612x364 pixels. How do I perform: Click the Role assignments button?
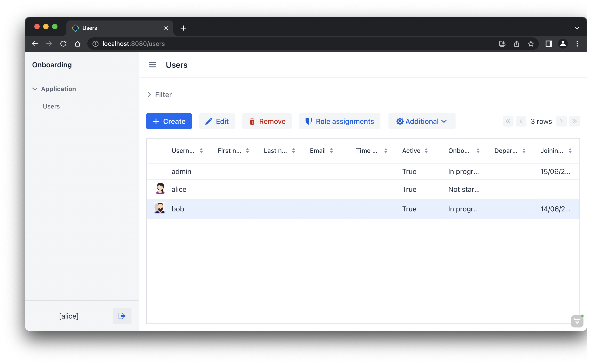pyautogui.click(x=339, y=121)
